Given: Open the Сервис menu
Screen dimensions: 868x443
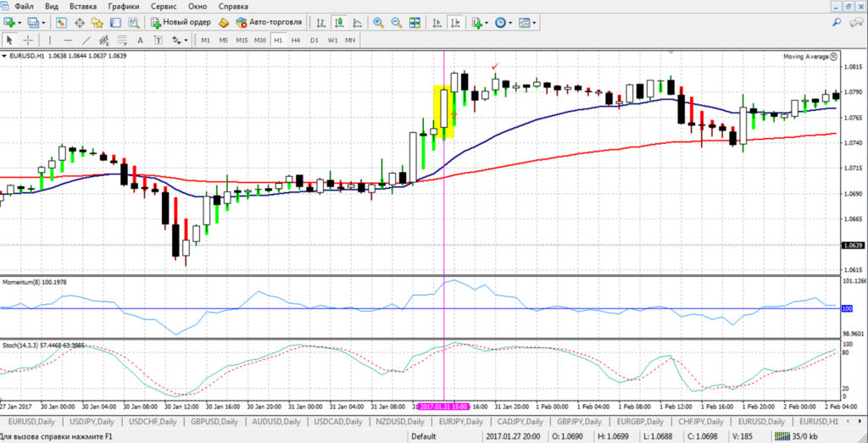Looking at the screenshot, I should [x=163, y=7].
